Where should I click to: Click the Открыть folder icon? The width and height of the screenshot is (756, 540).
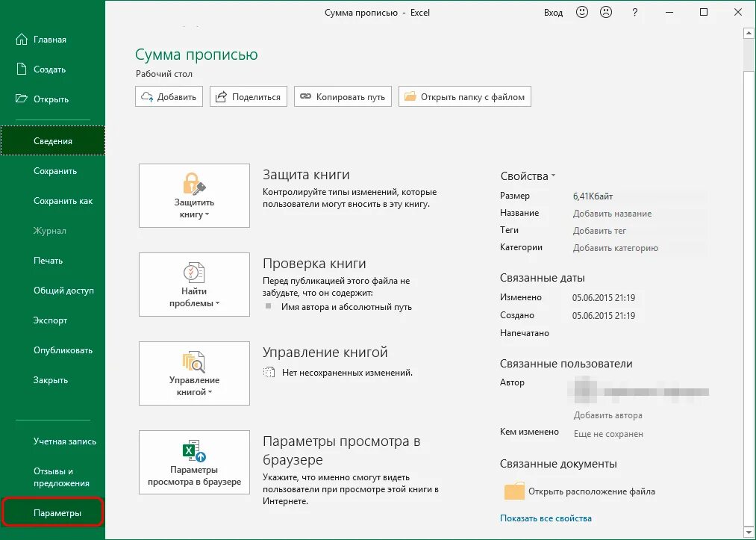[21, 99]
